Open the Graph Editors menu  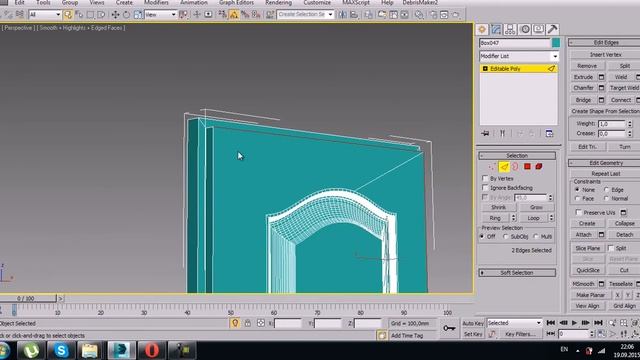(x=236, y=2)
